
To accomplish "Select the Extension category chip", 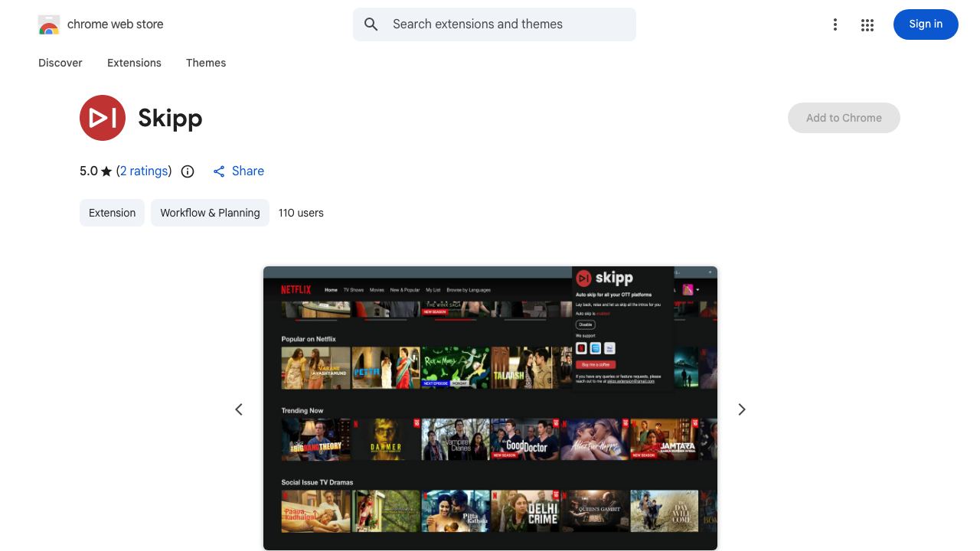I will tap(112, 213).
